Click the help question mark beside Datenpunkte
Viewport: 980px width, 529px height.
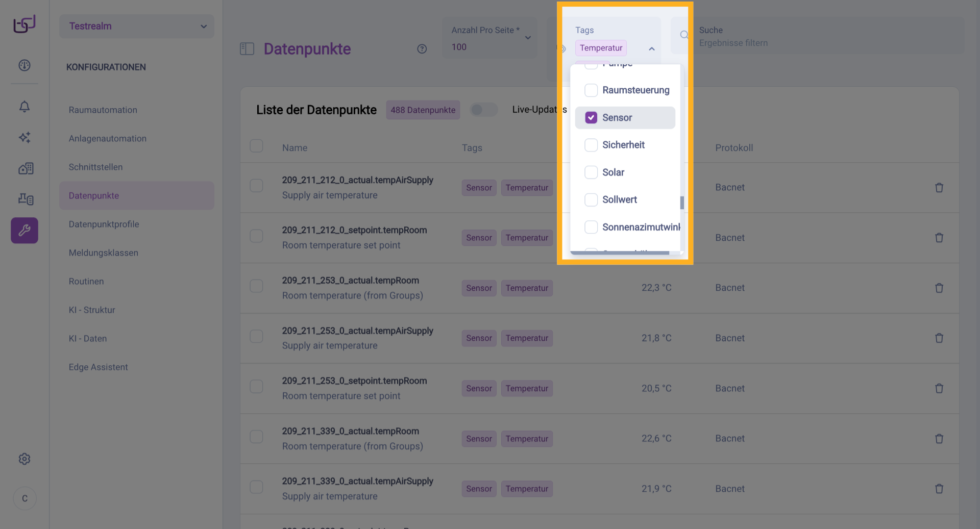point(422,49)
